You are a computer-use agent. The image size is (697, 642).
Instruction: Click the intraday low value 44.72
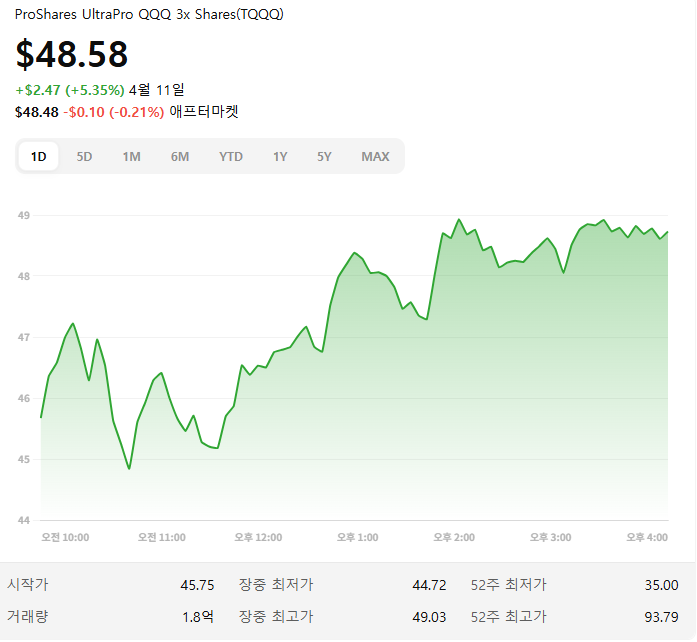(x=429, y=585)
